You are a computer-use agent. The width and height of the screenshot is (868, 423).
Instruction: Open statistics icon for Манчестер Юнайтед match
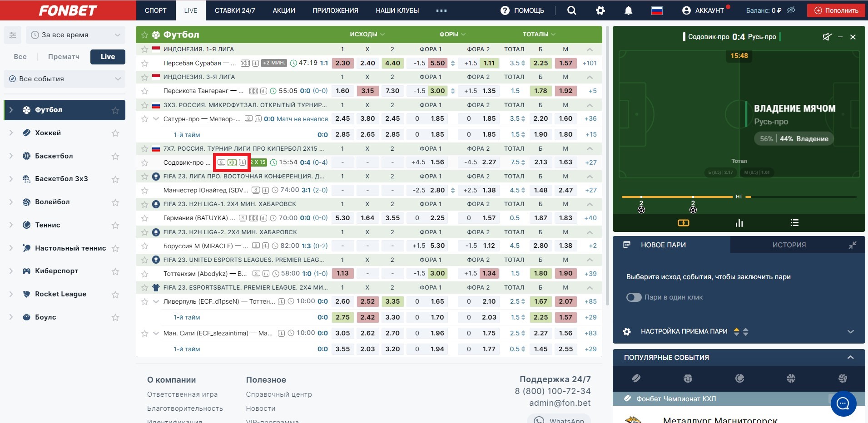pos(266,190)
